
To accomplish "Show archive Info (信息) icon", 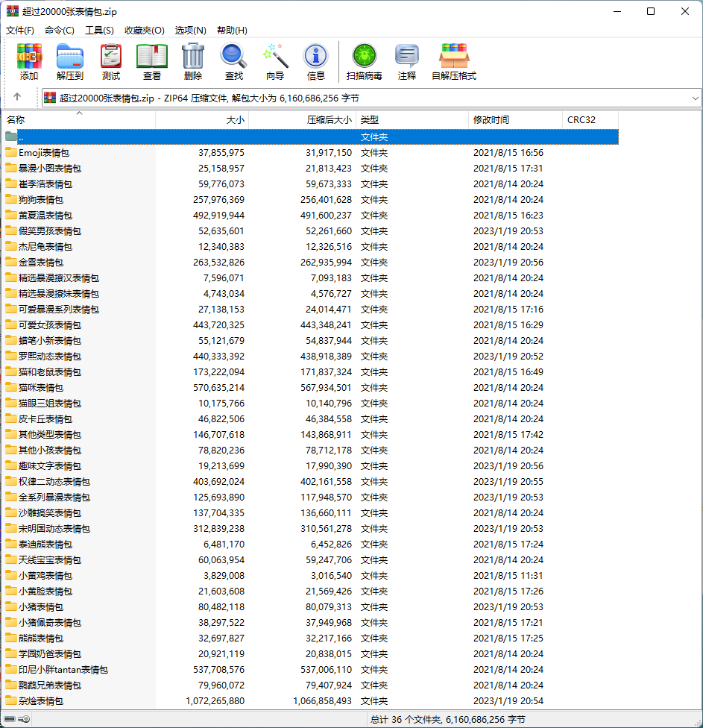I will pyautogui.click(x=316, y=62).
